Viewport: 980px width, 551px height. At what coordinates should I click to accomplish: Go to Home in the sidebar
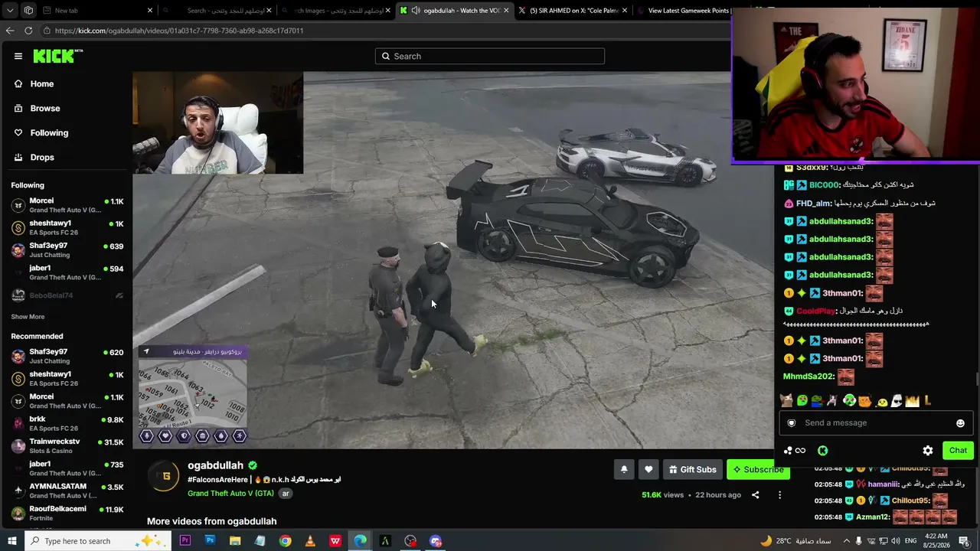click(x=42, y=83)
